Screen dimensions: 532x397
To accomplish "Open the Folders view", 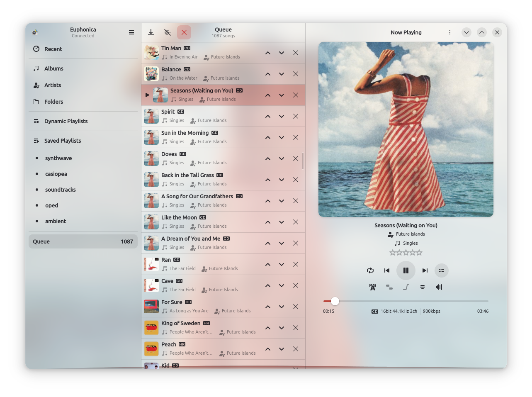I will (83, 102).
